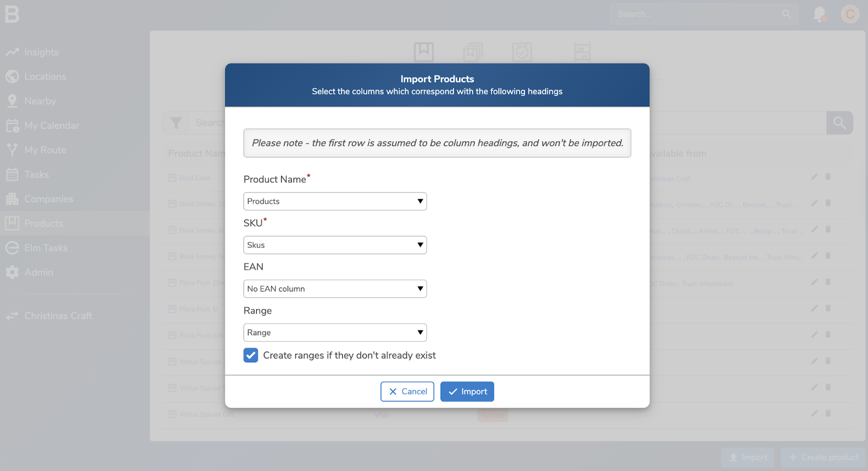This screenshot has width=868, height=471.
Task: Cancel the import dialog
Action: coord(407,392)
